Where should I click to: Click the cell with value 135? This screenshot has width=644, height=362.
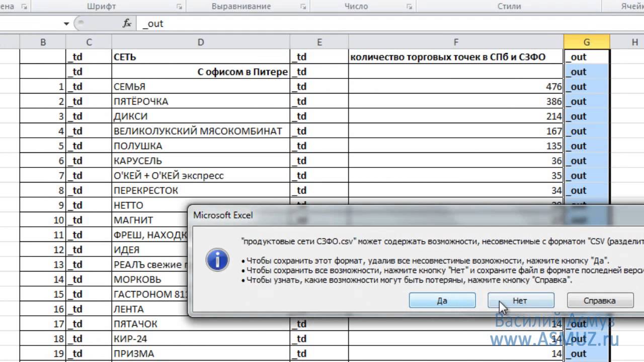point(456,146)
